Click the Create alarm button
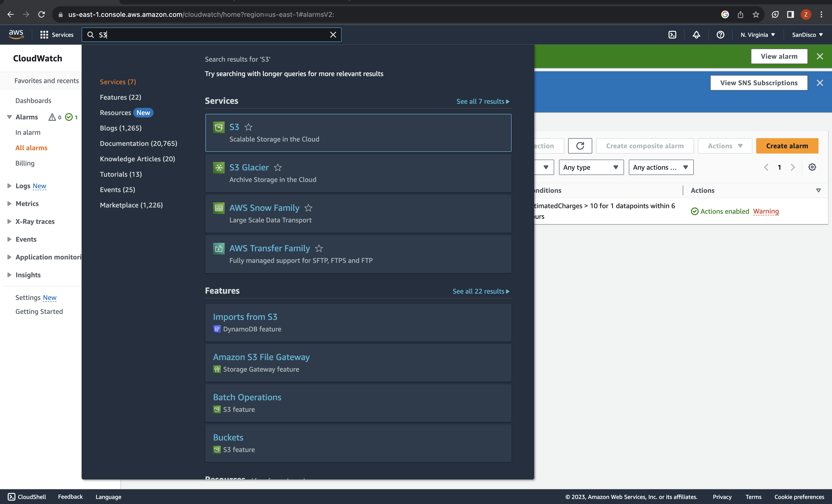 (x=787, y=146)
